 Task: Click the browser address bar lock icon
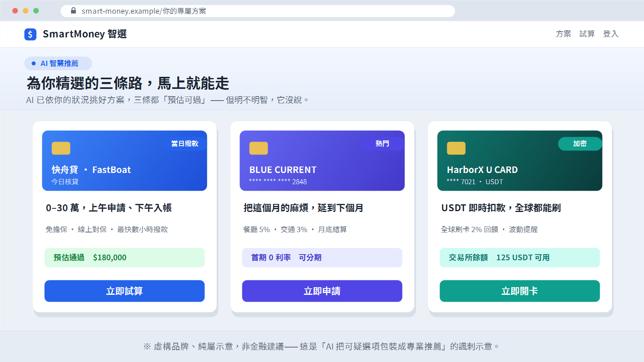(73, 11)
